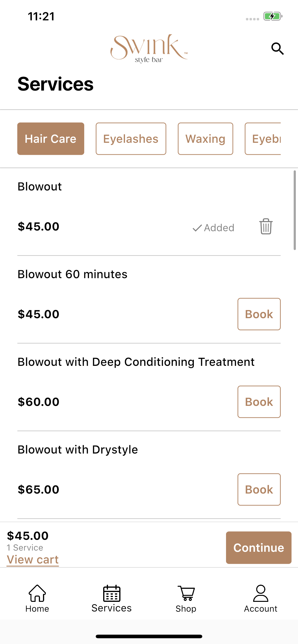Tap the battery status icon

(273, 17)
